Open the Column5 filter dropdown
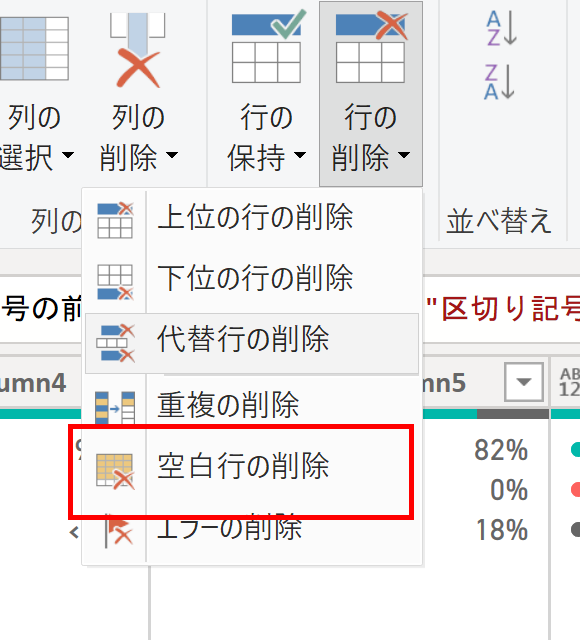 point(524,382)
